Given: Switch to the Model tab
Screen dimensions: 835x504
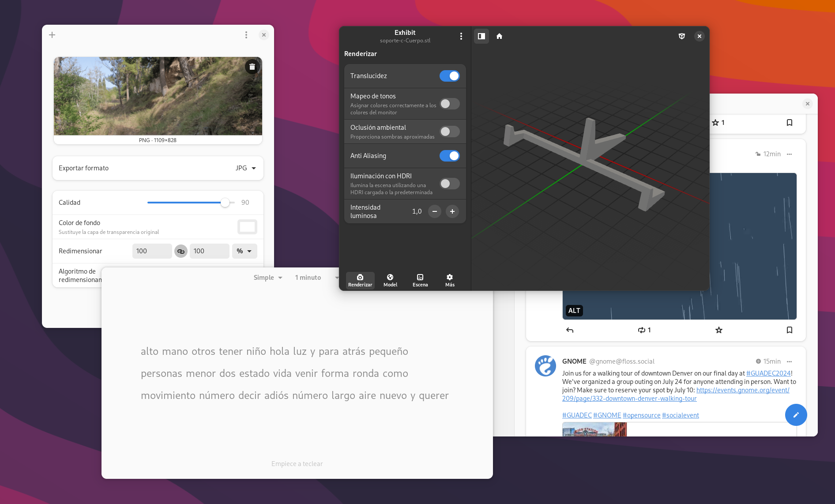Looking at the screenshot, I should 390,280.
